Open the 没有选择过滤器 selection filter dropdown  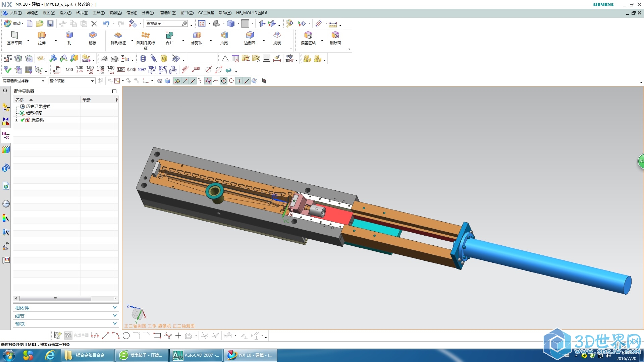click(23, 81)
